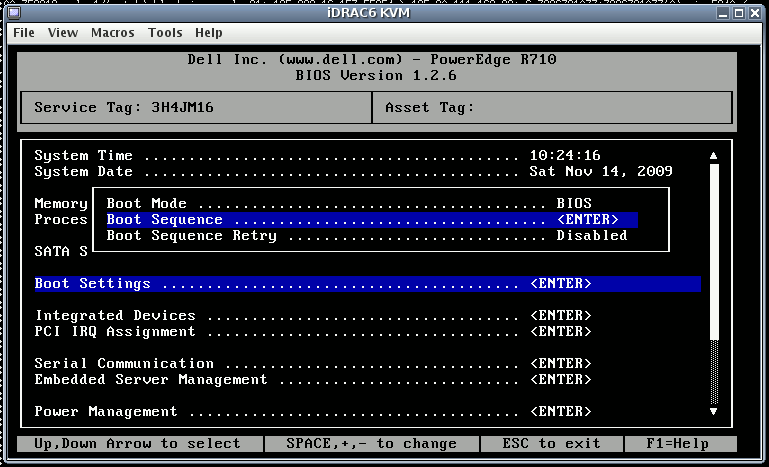The width and height of the screenshot is (769, 467).
Task: Minimize the iDRAC6 KVM window
Action: (723, 13)
